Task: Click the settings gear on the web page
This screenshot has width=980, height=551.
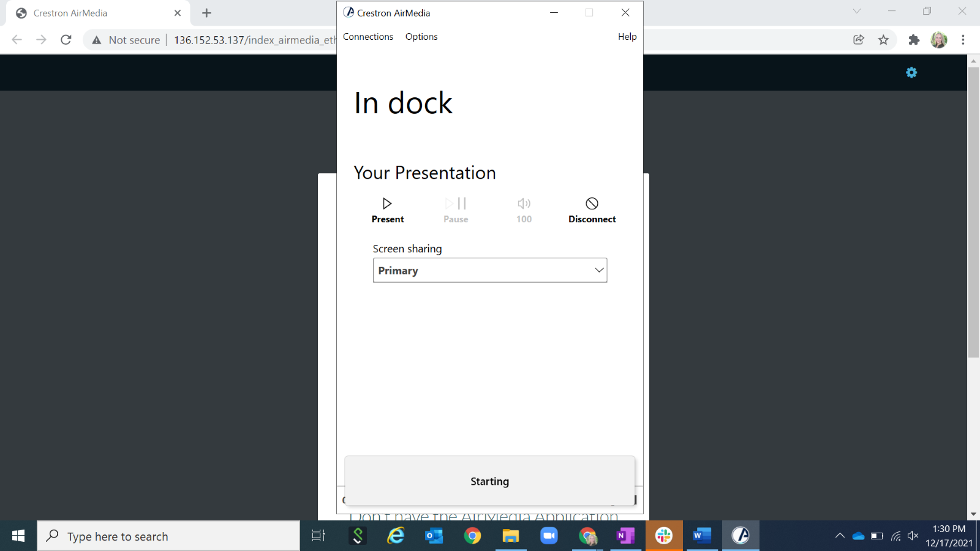Action: point(911,72)
